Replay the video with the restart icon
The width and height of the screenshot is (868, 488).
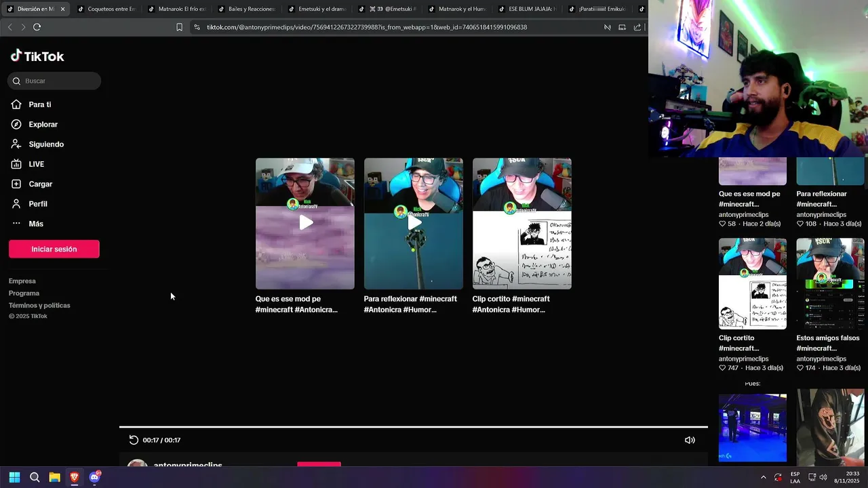pos(134,440)
